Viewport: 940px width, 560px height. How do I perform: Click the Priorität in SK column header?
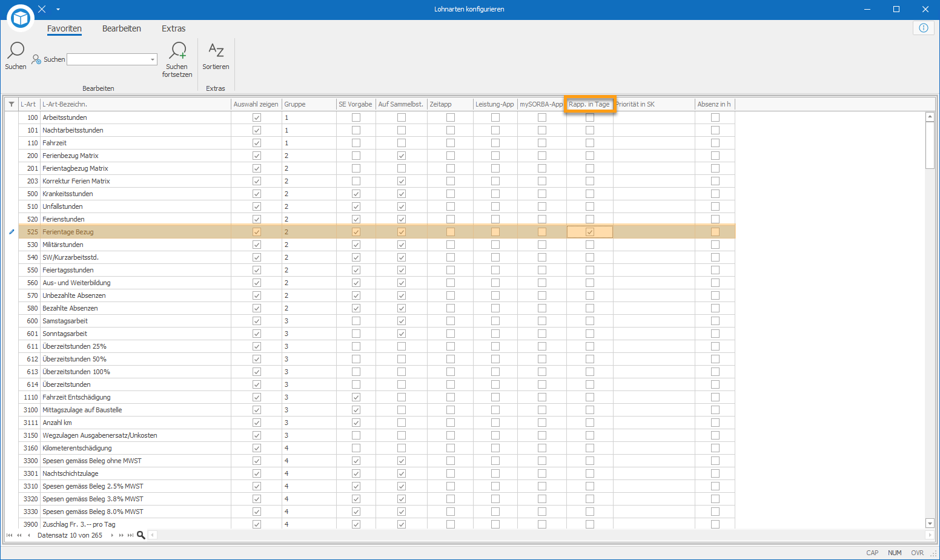[654, 104]
